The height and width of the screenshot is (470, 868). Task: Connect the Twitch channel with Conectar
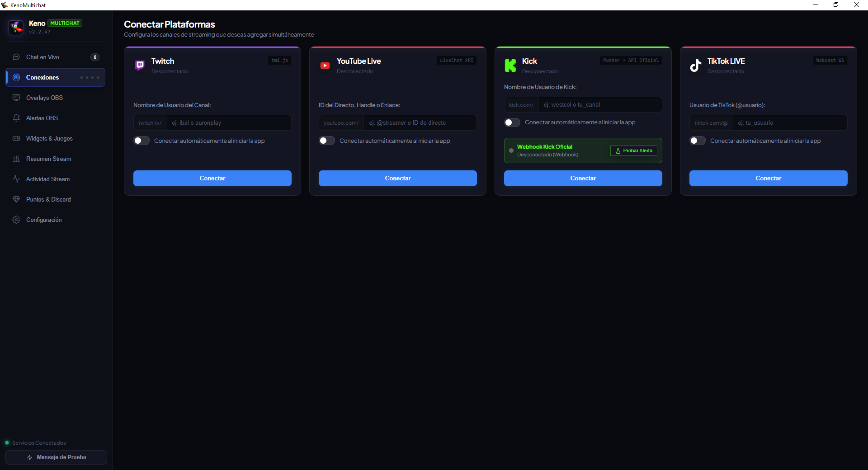212,178
